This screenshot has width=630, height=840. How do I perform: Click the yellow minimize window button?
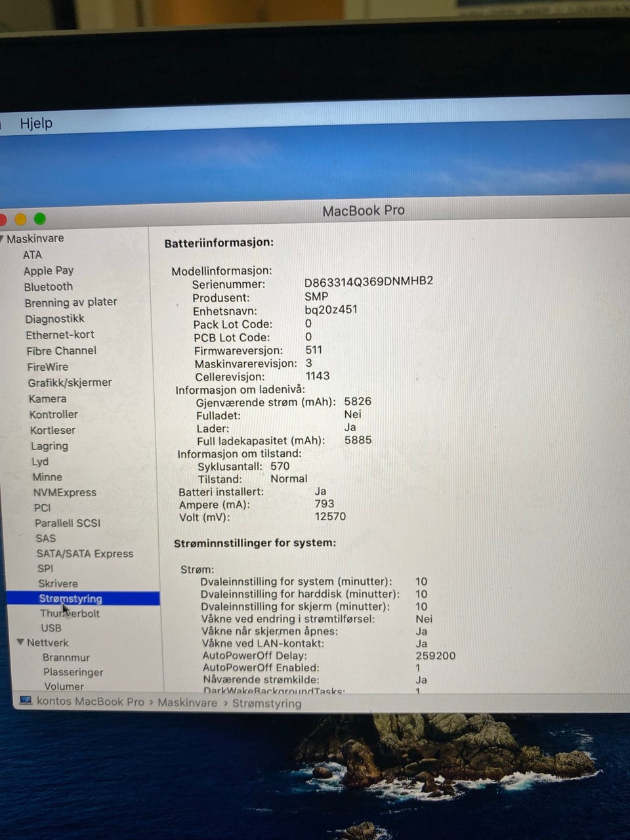(20, 219)
